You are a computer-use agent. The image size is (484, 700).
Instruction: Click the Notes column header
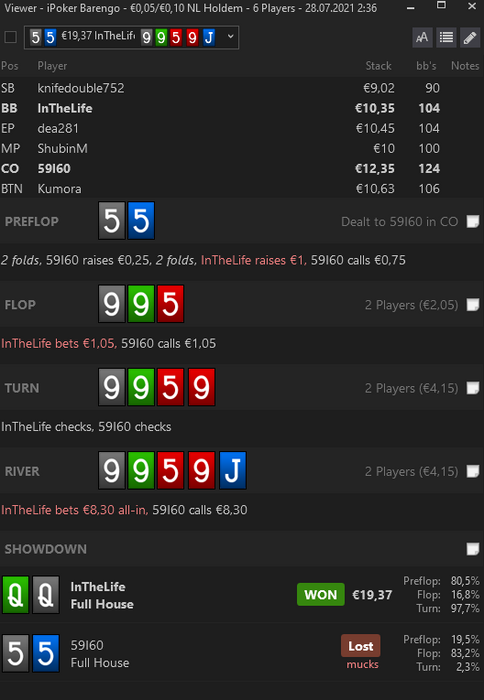pyautogui.click(x=465, y=66)
